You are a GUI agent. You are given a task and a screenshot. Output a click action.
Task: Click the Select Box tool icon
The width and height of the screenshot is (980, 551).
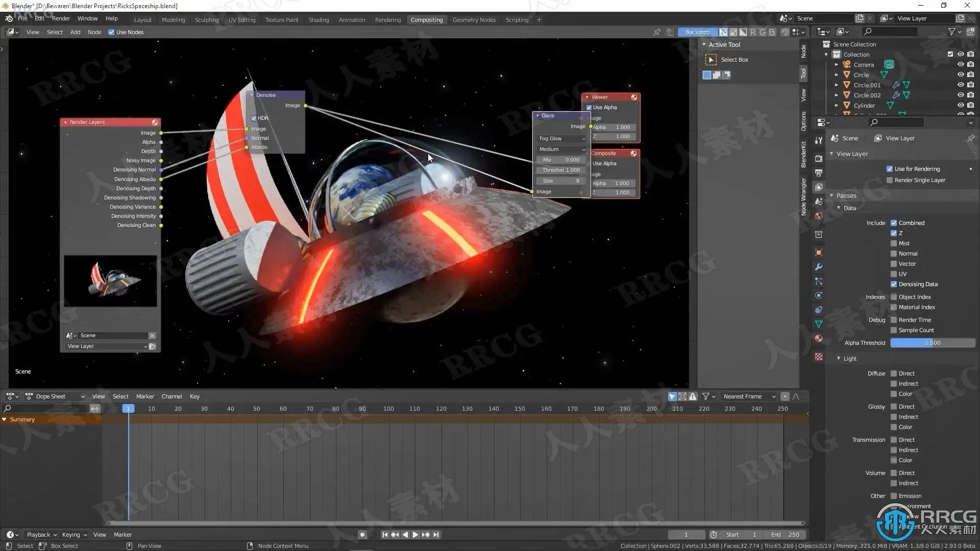point(710,60)
